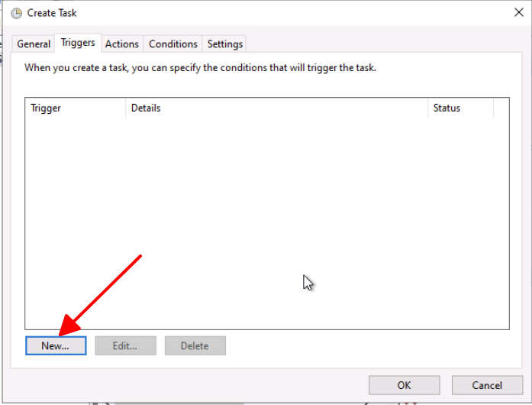Image resolution: width=532 pixels, height=405 pixels.
Task: Click divider between Trigger and Details headers
Action: pyautogui.click(x=125, y=109)
